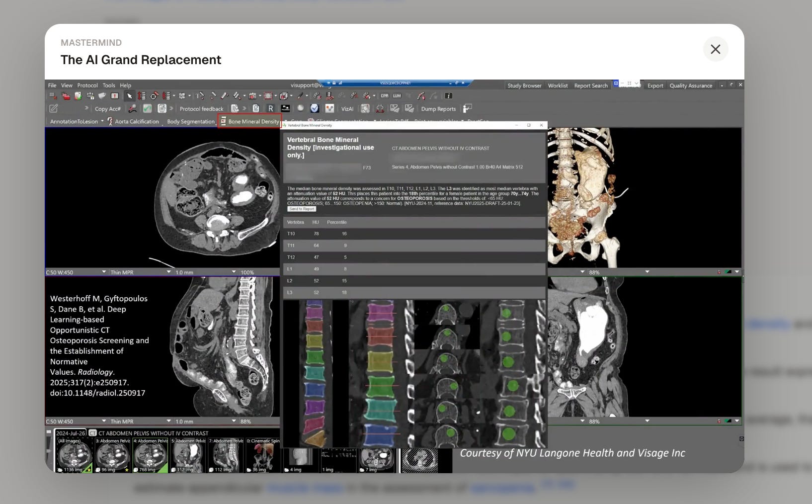This screenshot has height=504, width=812.
Task: Switch to the Worklist tab
Action: [x=558, y=85]
